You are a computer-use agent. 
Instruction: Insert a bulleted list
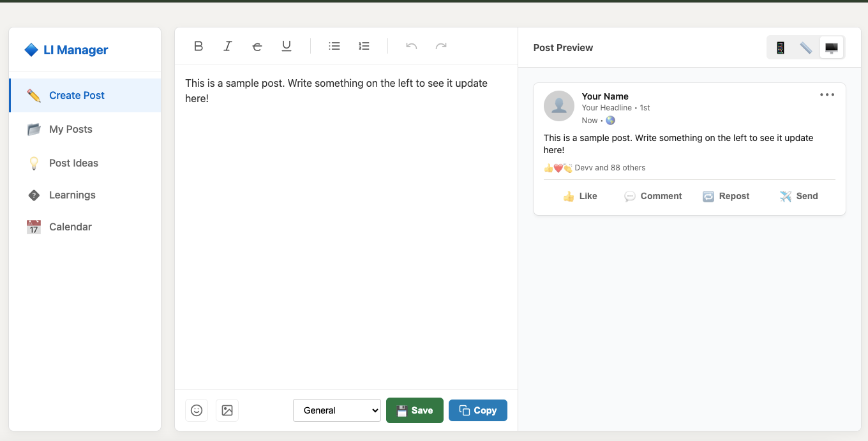click(334, 46)
